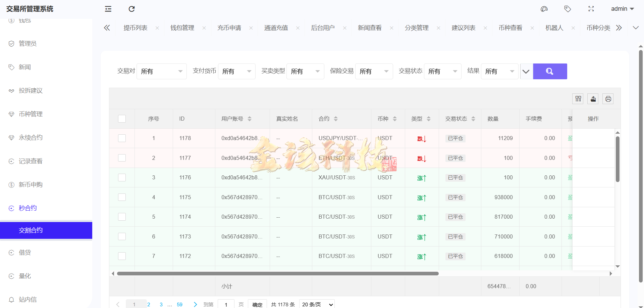Enter fullscreen using the expand arrows icon
This screenshot has height=308, width=644.
[591, 9]
